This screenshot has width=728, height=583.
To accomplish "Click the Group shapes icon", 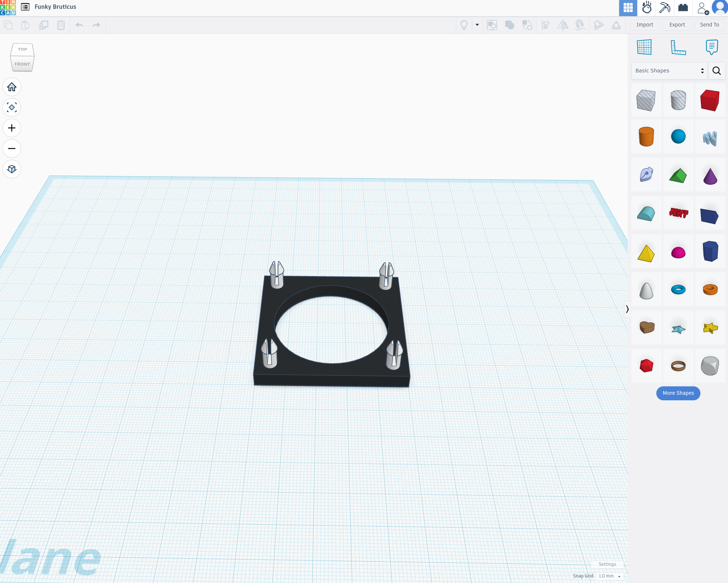I will [x=510, y=25].
